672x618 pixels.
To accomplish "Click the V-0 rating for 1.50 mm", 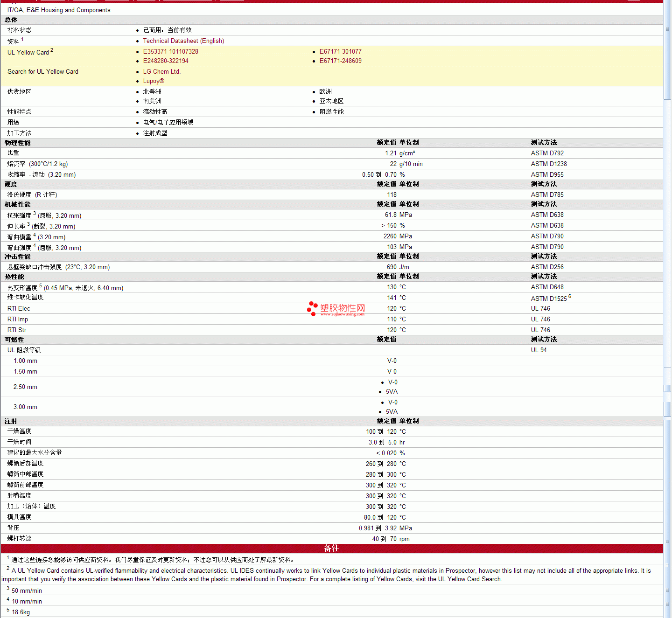I will tap(392, 372).
